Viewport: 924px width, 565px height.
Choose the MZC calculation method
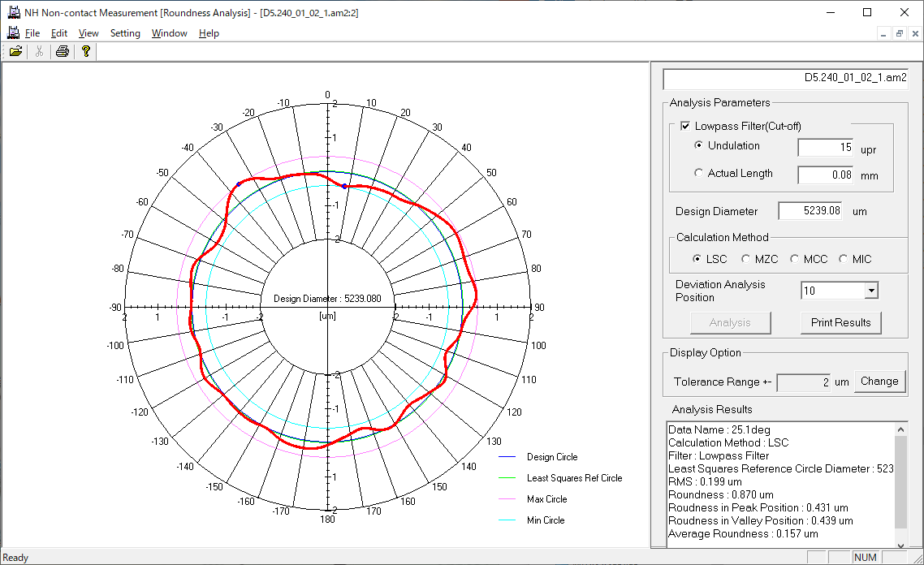[x=745, y=259]
